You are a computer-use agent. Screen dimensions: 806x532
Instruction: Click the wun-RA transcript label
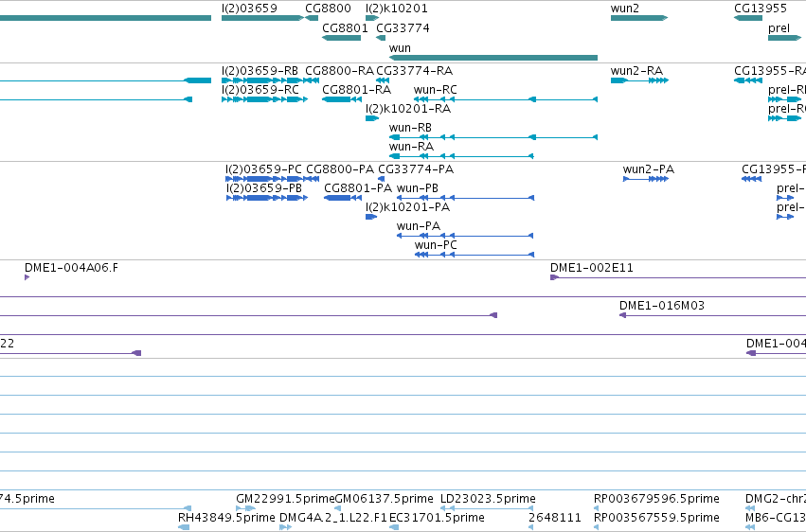(411, 147)
